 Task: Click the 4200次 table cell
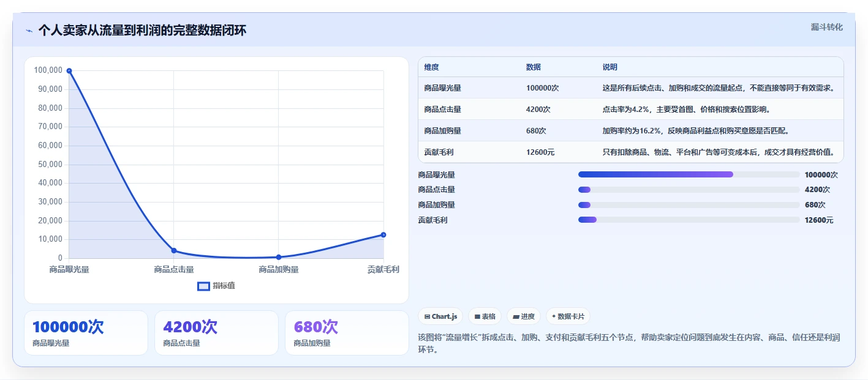click(538, 110)
